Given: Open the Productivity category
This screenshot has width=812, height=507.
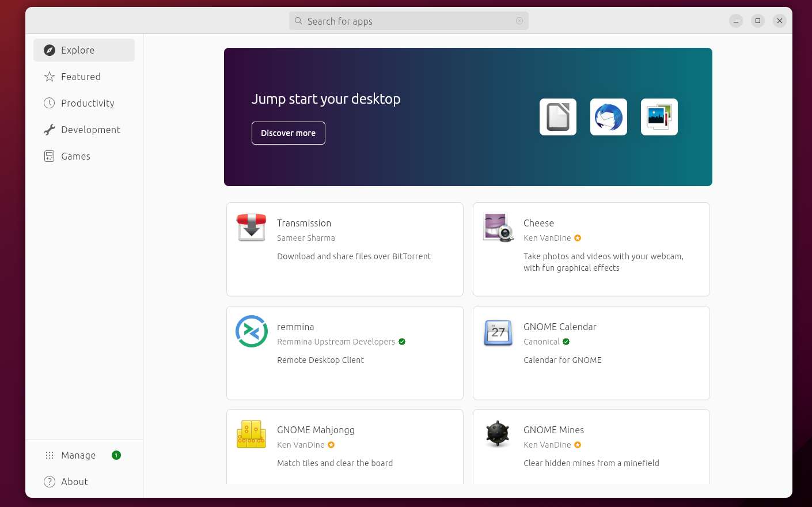Looking at the screenshot, I should 84,103.
